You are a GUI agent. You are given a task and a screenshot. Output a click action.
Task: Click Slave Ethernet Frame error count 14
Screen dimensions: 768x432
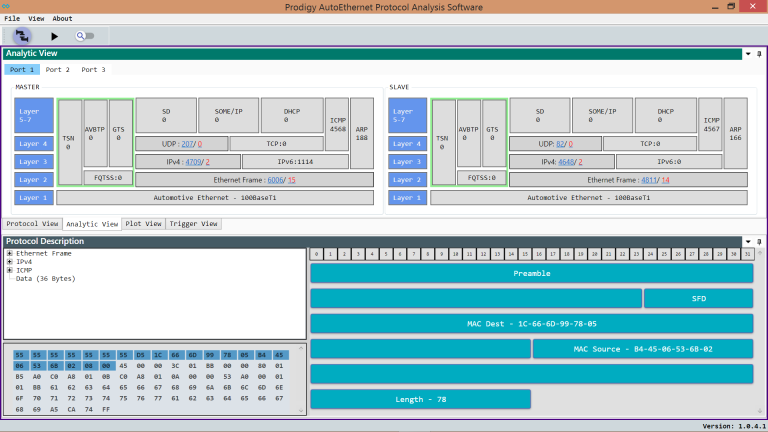665,180
